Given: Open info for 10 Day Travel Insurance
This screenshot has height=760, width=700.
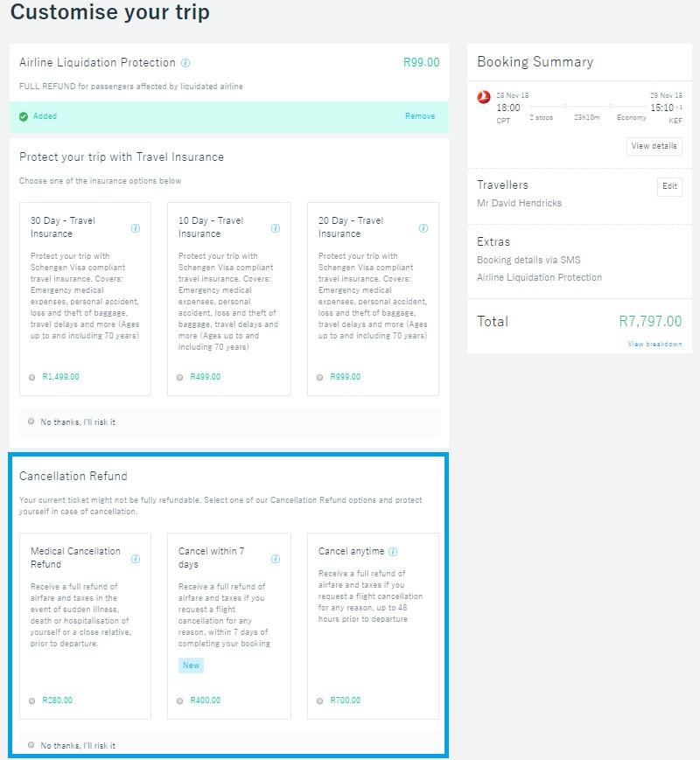Looking at the screenshot, I should click(x=276, y=227).
